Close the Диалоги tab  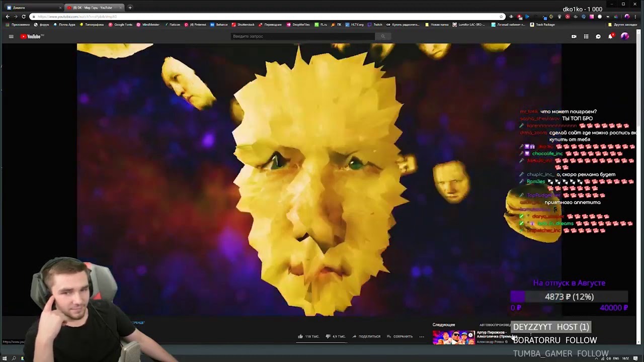pyautogui.click(x=60, y=8)
